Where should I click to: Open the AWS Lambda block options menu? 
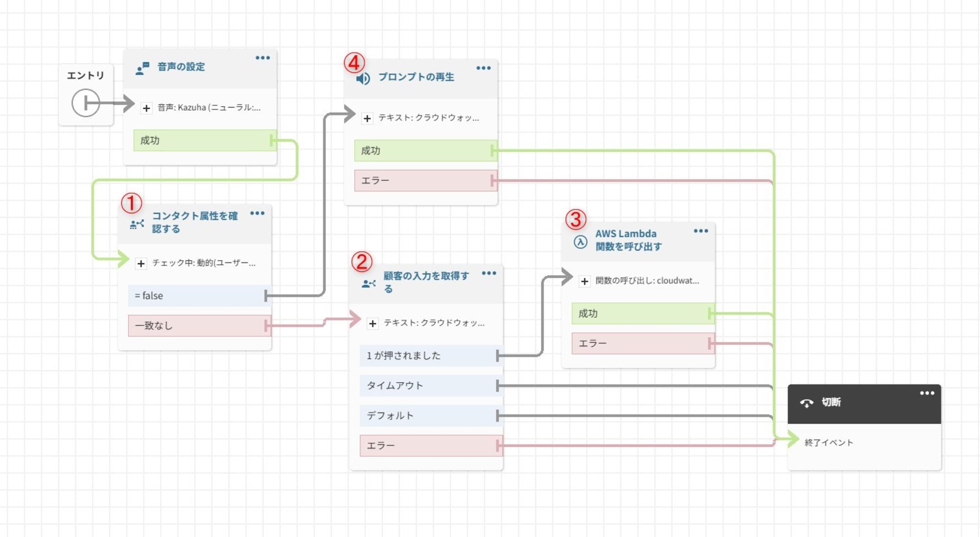point(701,231)
